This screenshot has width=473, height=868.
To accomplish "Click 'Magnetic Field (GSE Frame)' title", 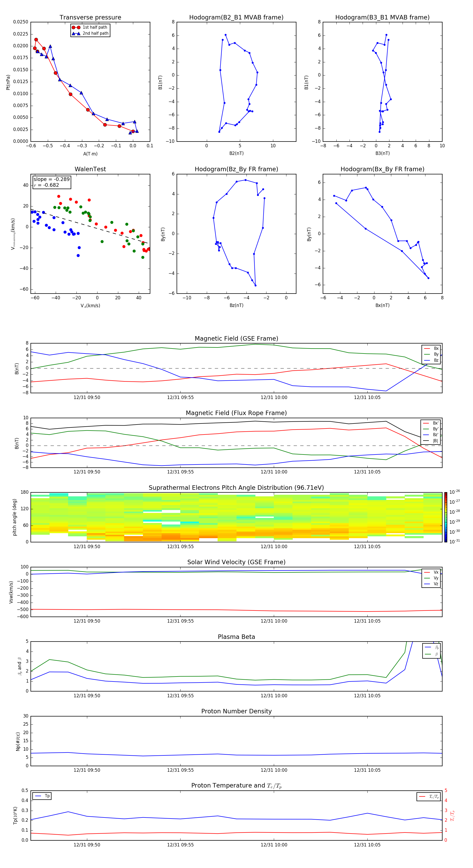I will click(x=236, y=339).
